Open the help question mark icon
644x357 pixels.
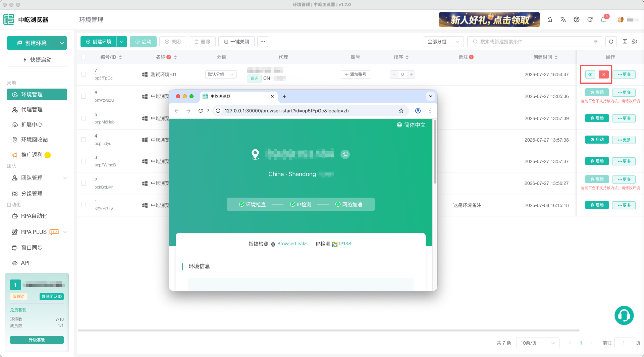coord(577,19)
